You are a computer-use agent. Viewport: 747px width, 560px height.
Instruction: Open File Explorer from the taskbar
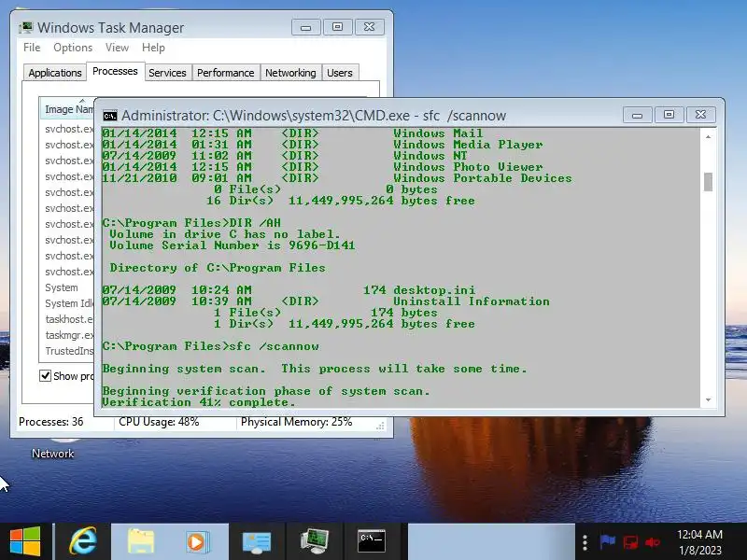click(x=141, y=541)
